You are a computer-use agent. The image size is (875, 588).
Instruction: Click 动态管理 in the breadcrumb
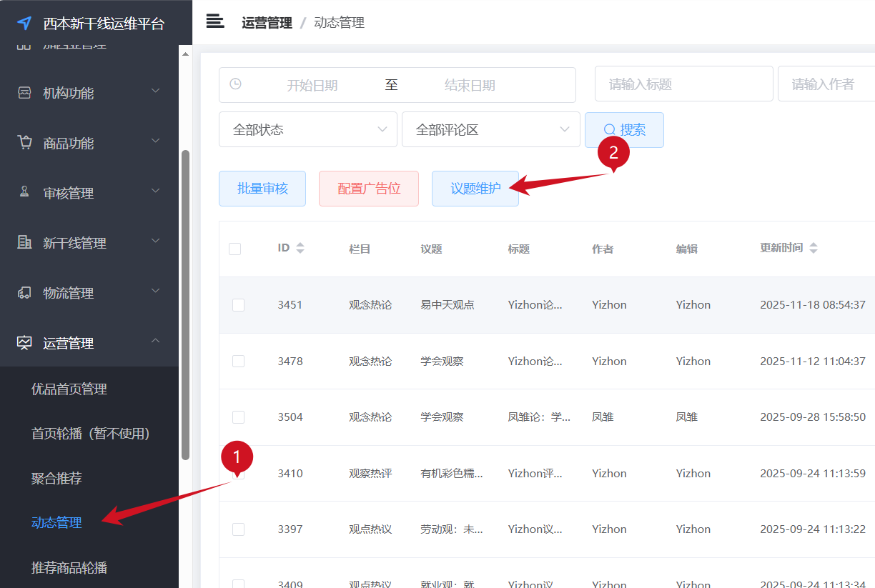[x=340, y=23]
